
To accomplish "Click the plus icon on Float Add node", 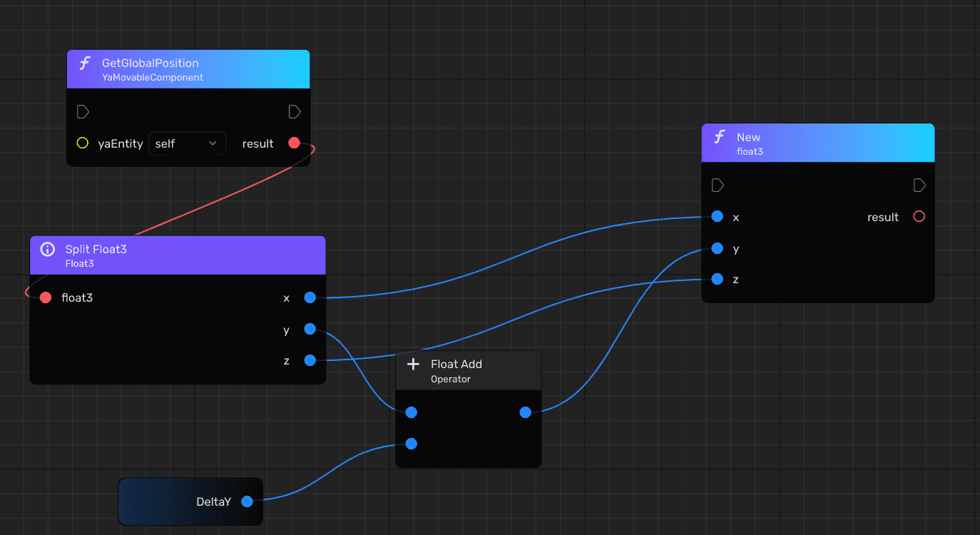I will pos(413,365).
